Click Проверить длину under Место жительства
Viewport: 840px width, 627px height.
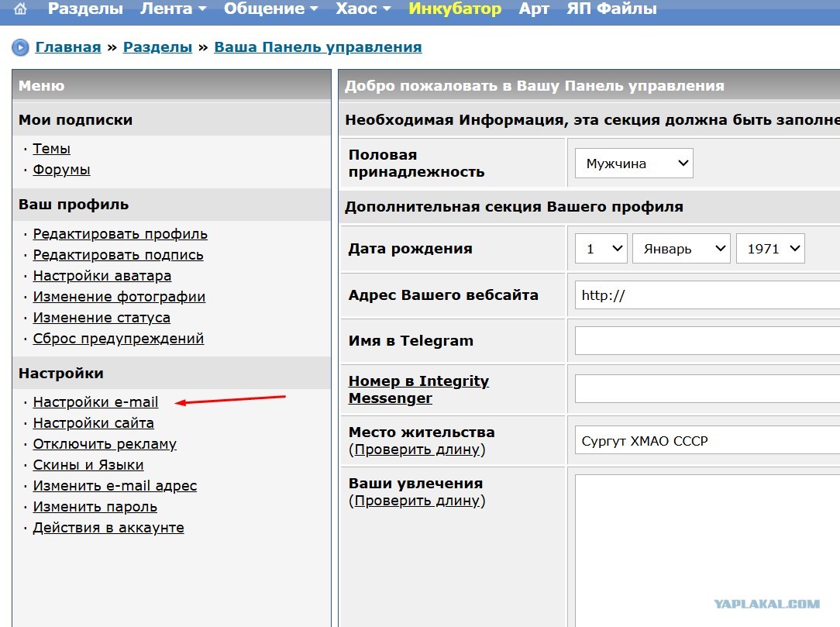click(417, 449)
